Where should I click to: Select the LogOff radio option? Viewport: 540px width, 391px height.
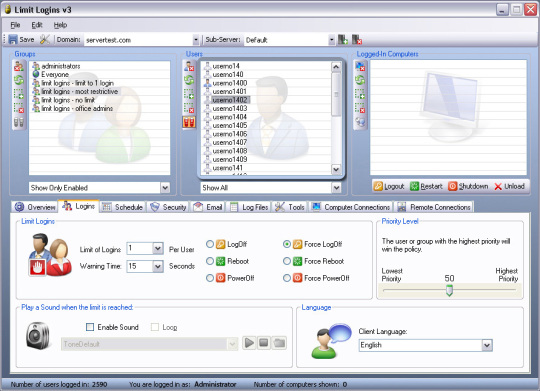tap(210, 244)
